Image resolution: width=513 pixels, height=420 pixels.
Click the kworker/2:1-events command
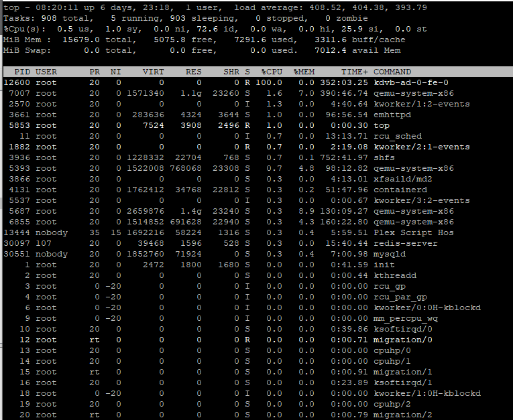pyautogui.click(x=422, y=147)
